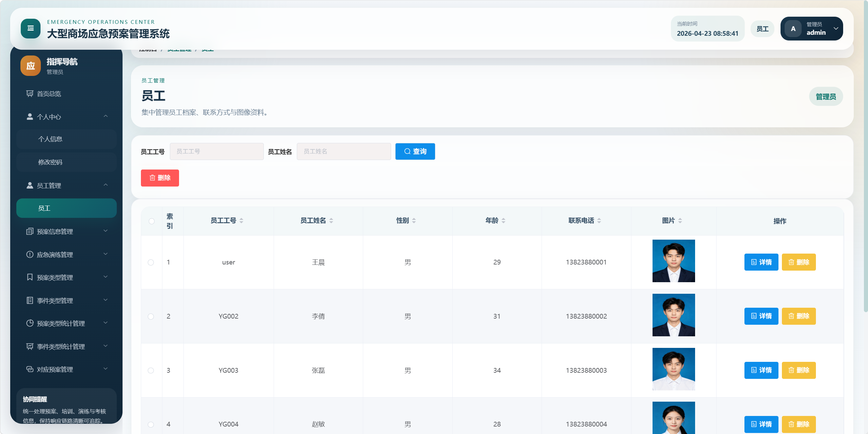Sort by 员工工号 column arrows
868x434 pixels.
241,221
